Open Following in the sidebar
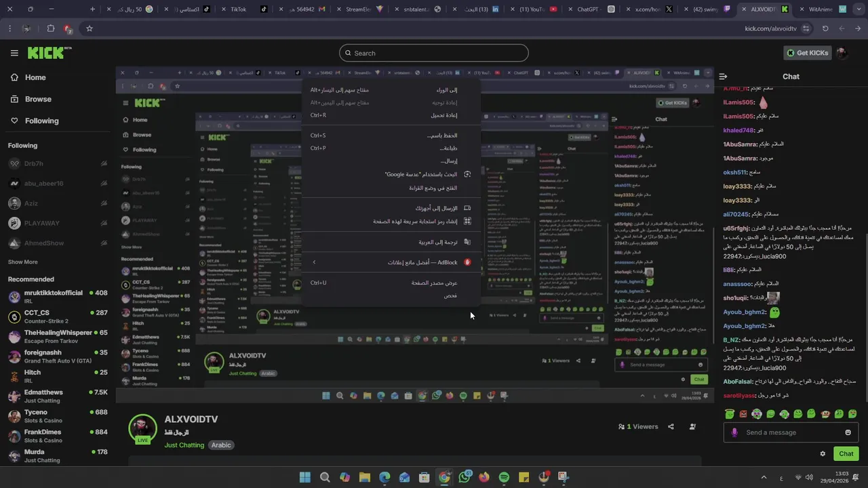The width and height of the screenshot is (868, 488). coord(35,121)
